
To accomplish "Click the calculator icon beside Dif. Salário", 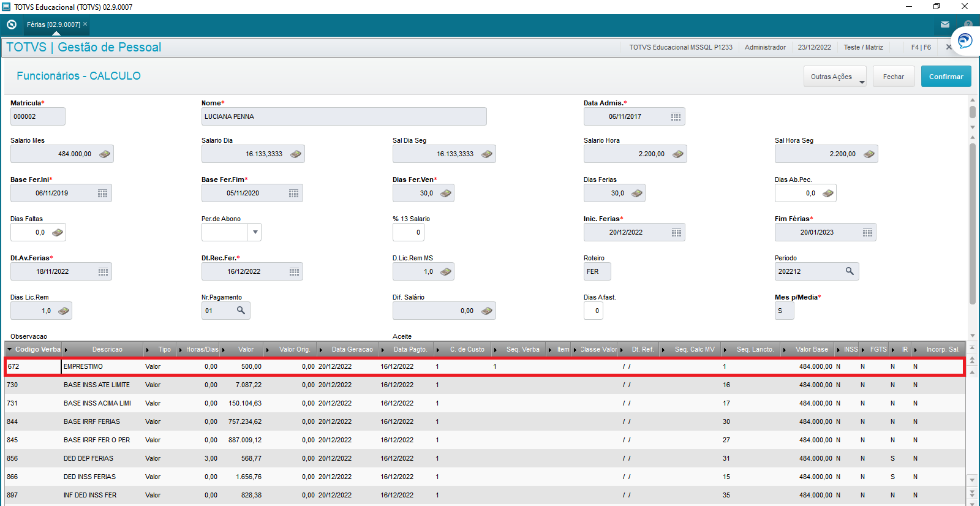I will point(487,311).
